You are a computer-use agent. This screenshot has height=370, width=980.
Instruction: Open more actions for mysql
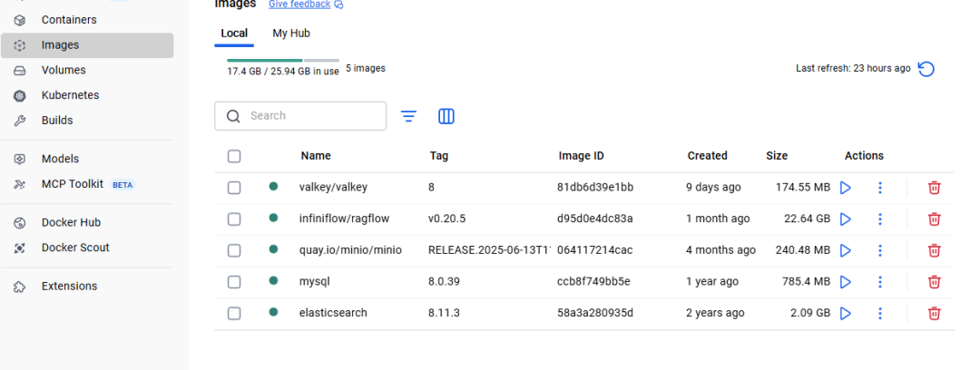coord(880,282)
